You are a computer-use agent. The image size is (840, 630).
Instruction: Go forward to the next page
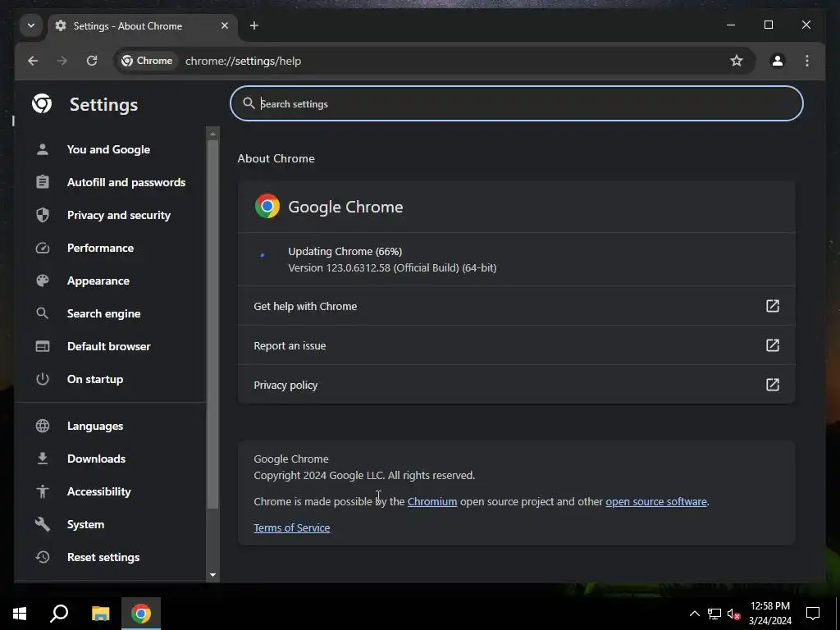click(x=62, y=61)
